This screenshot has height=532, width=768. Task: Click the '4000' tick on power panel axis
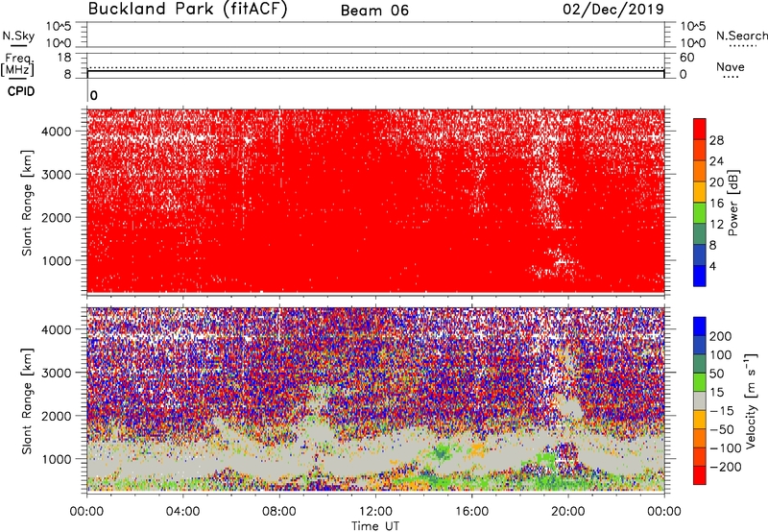(57, 132)
